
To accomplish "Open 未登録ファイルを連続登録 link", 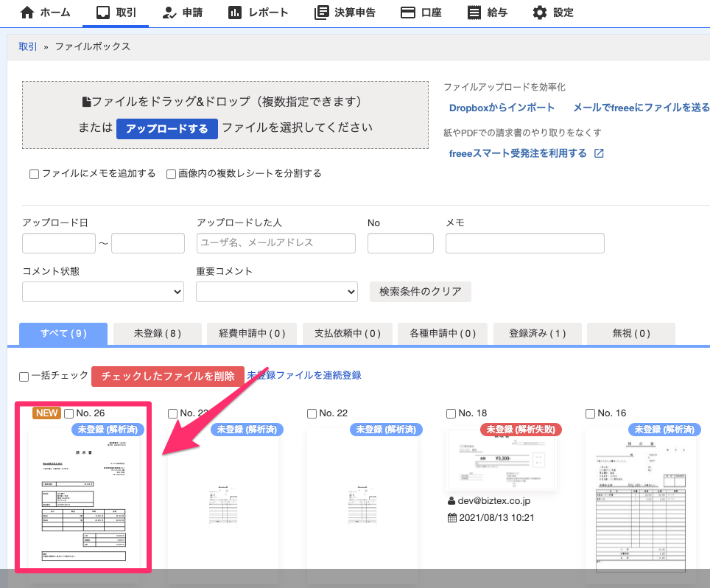I will [304, 376].
